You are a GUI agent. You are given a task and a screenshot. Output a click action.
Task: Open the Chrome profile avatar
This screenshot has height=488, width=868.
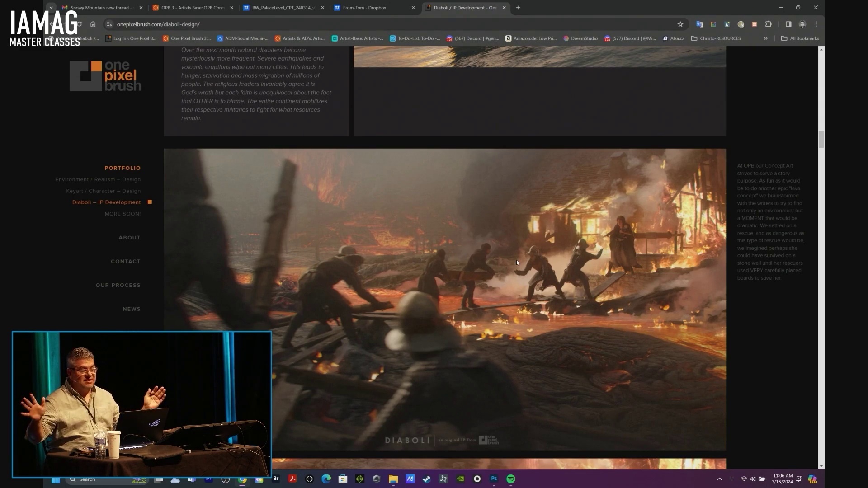(x=802, y=24)
